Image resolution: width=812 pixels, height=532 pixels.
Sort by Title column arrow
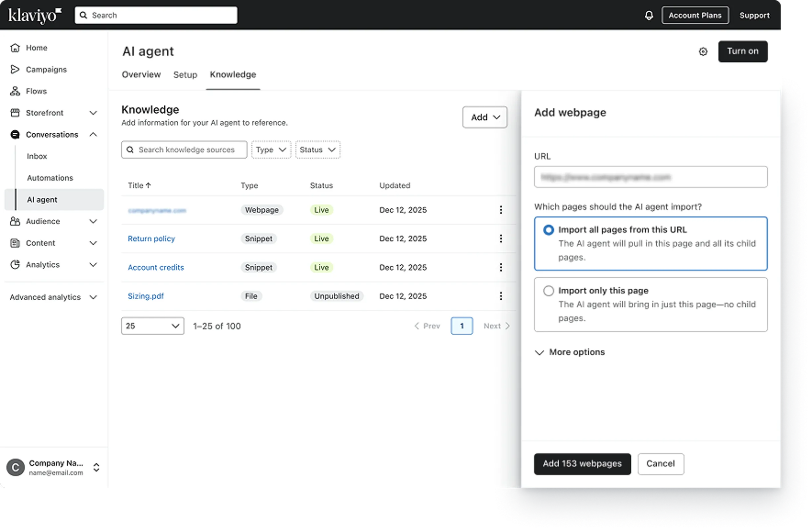click(x=148, y=186)
